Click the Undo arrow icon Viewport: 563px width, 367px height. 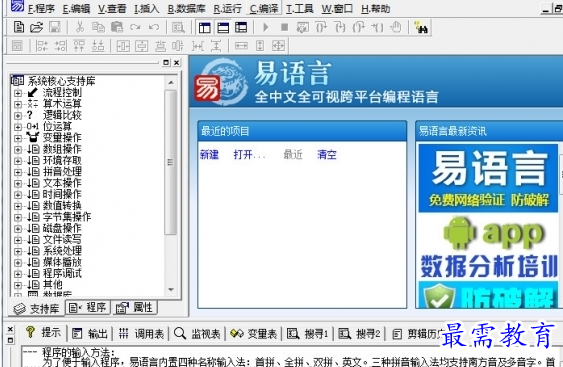click(154, 27)
